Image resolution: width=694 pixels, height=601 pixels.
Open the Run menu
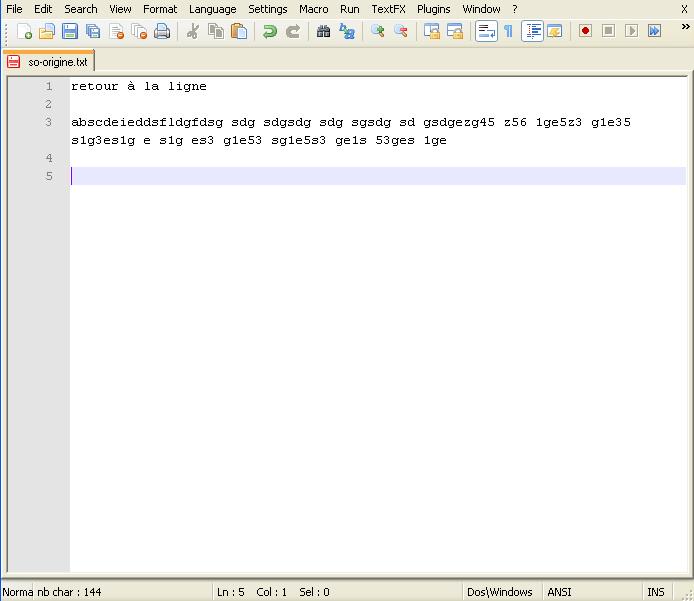point(350,9)
